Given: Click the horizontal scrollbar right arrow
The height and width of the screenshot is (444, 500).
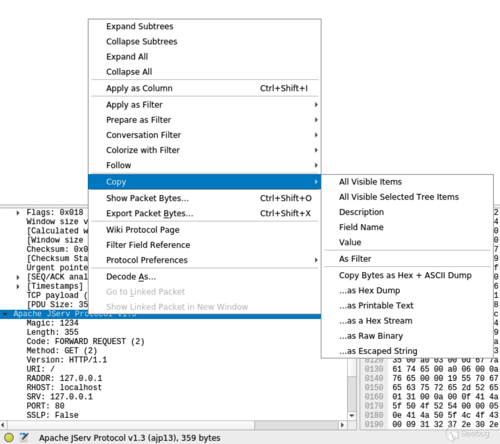Looking at the screenshot, I should (342, 425).
